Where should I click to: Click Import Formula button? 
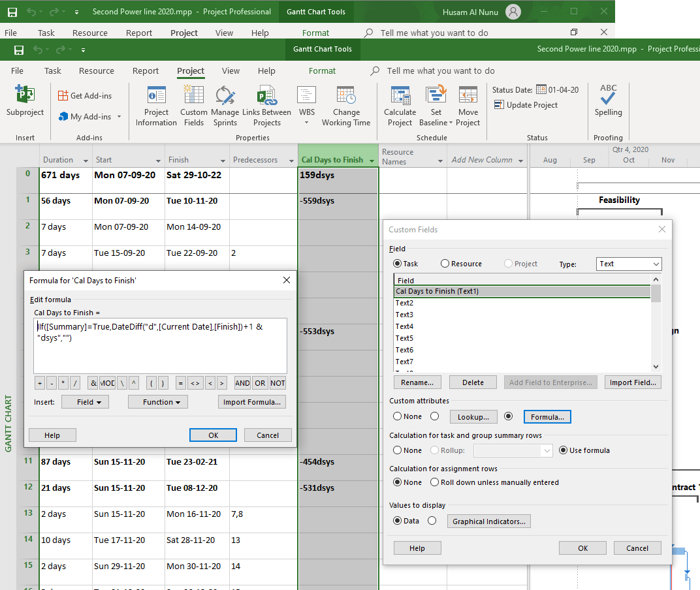(252, 401)
